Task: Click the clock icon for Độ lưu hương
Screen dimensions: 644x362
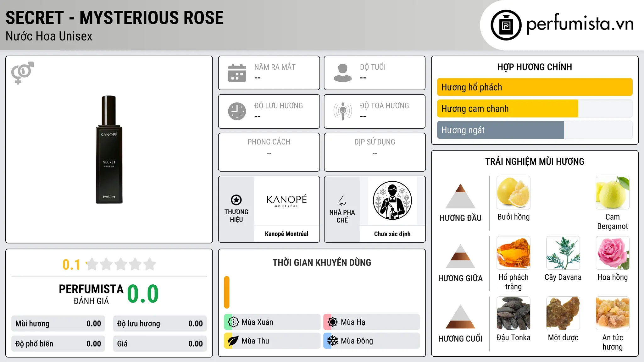Action: (237, 111)
